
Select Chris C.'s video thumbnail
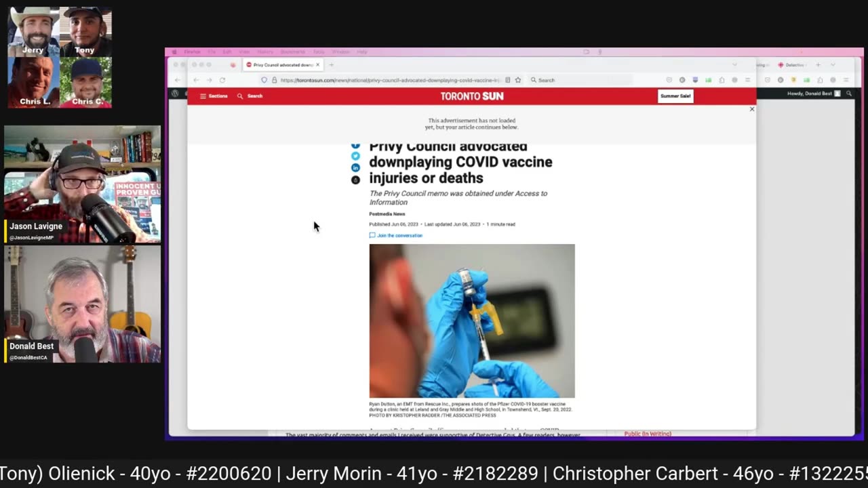click(x=85, y=82)
